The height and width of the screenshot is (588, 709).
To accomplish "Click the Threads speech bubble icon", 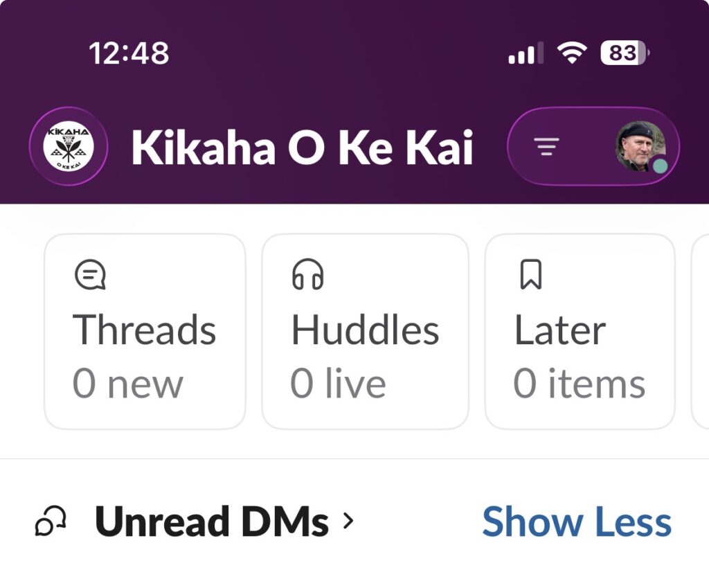I will tap(89, 275).
